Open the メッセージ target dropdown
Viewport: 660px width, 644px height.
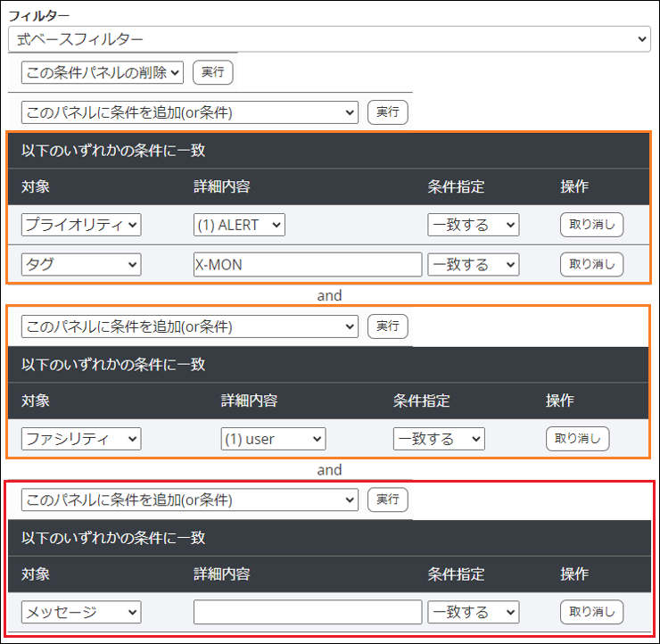coord(81,612)
